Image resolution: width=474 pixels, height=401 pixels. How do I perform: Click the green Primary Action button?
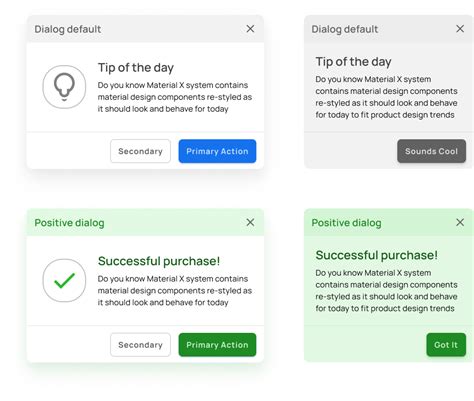click(217, 345)
